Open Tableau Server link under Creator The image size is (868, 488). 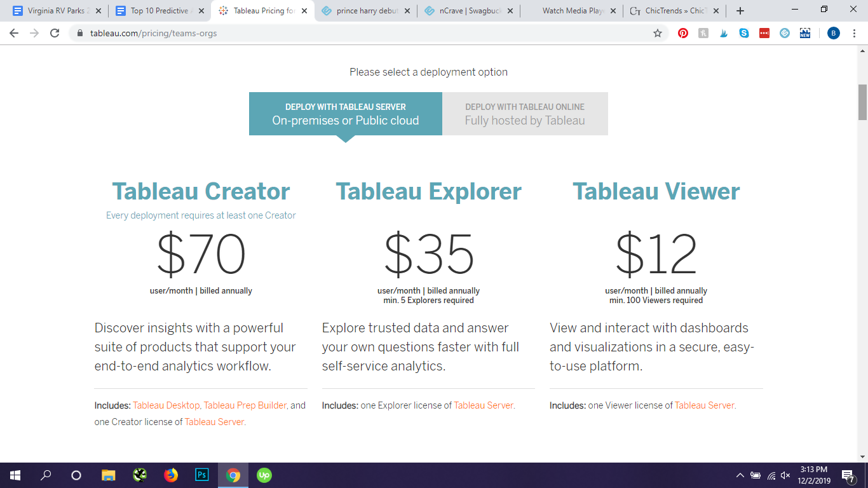point(215,422)
